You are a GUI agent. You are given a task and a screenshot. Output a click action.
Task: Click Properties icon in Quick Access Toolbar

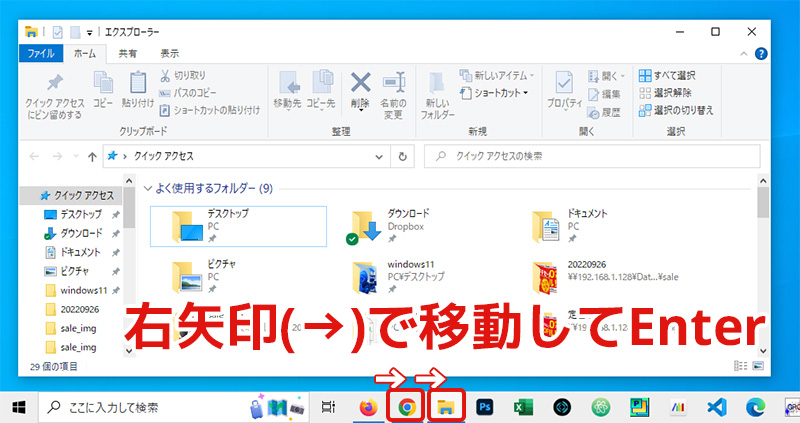58,32
